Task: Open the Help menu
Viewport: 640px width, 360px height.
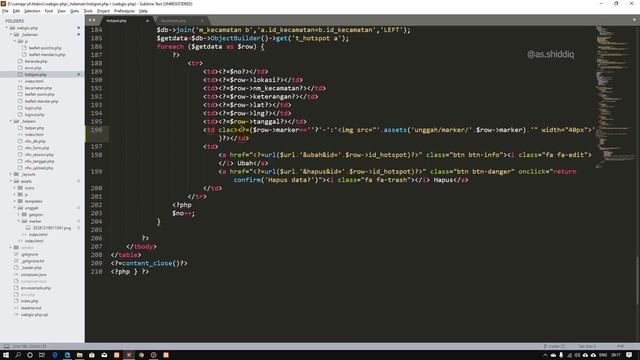Action: 143,11
